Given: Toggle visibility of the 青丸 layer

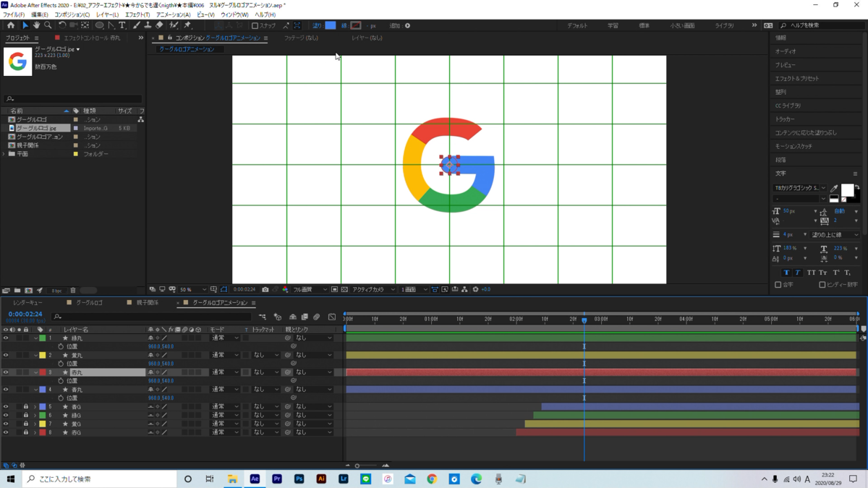Looking at the screenshot, I should pos(6,390).
